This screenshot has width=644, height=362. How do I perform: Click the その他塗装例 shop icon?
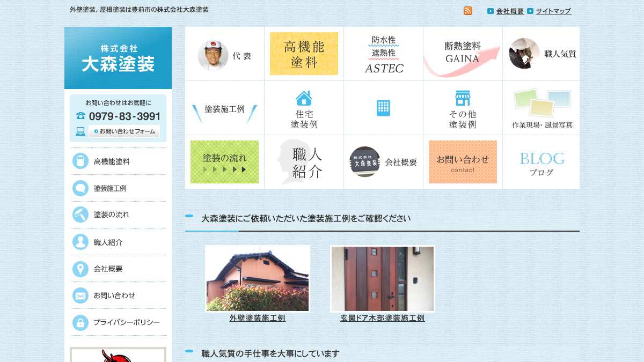(x=463, y=98)
